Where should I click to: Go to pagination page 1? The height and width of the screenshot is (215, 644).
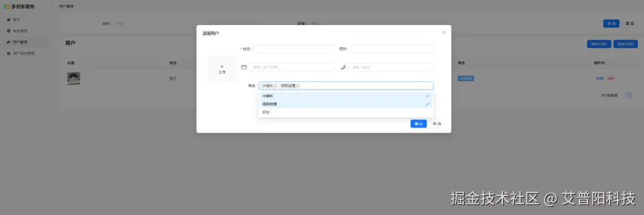(x=628, y=96)
